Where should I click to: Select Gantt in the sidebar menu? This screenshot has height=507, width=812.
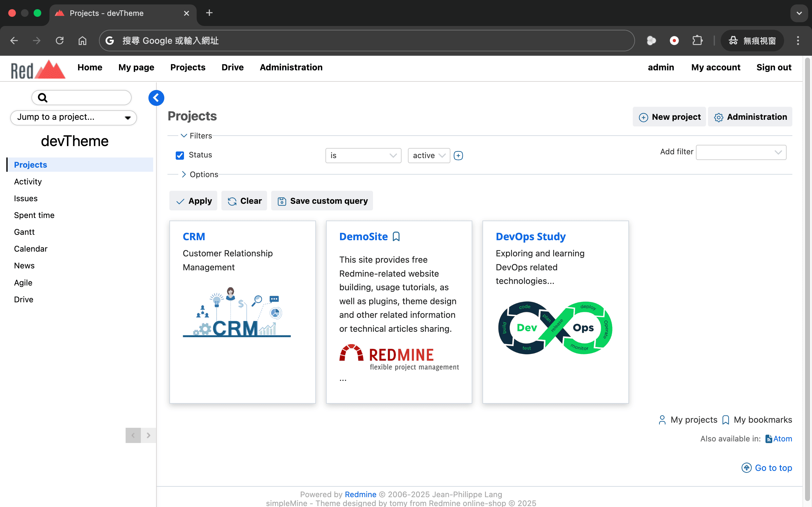(24, 232)
